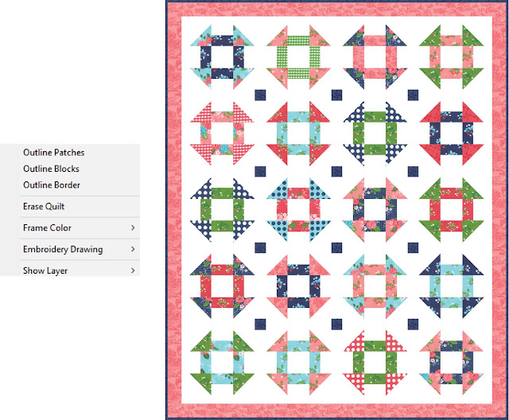Select the navy polka dot block in third row
Image resolution: width=509 pixels, height=420 pixels.
coord(222,210)
